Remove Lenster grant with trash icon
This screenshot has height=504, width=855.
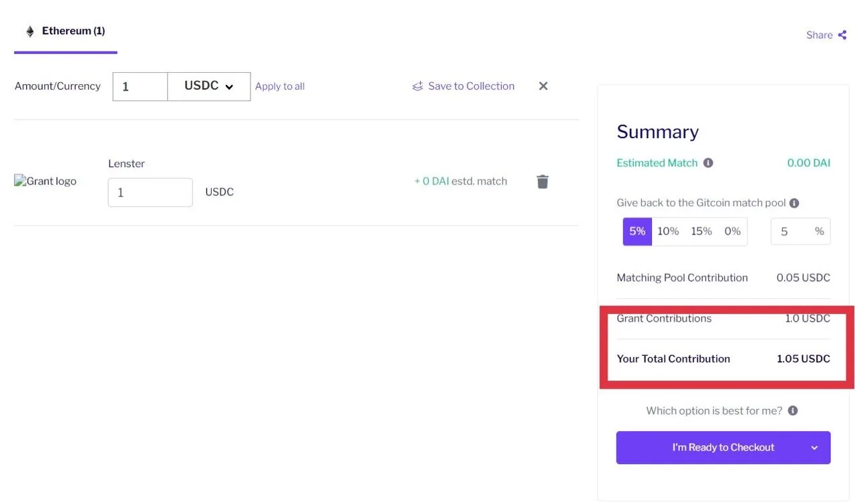pyautogui.click(x=542, y=182)
